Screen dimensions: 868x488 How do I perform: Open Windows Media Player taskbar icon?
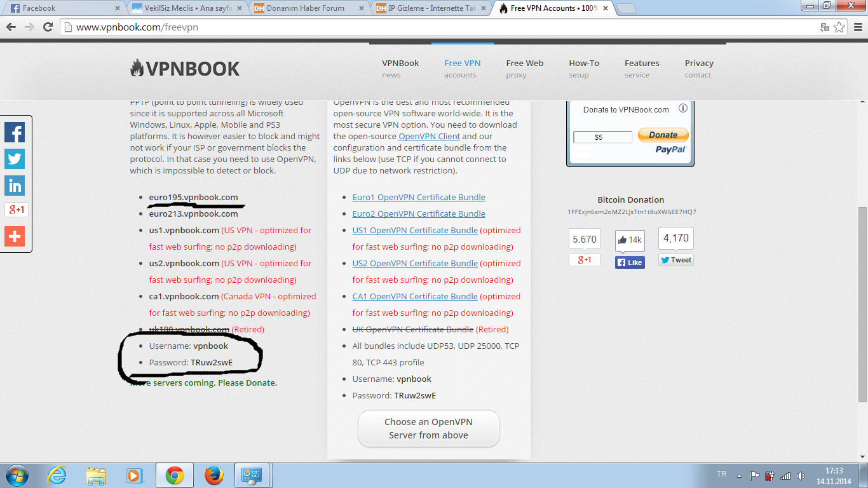135,475
